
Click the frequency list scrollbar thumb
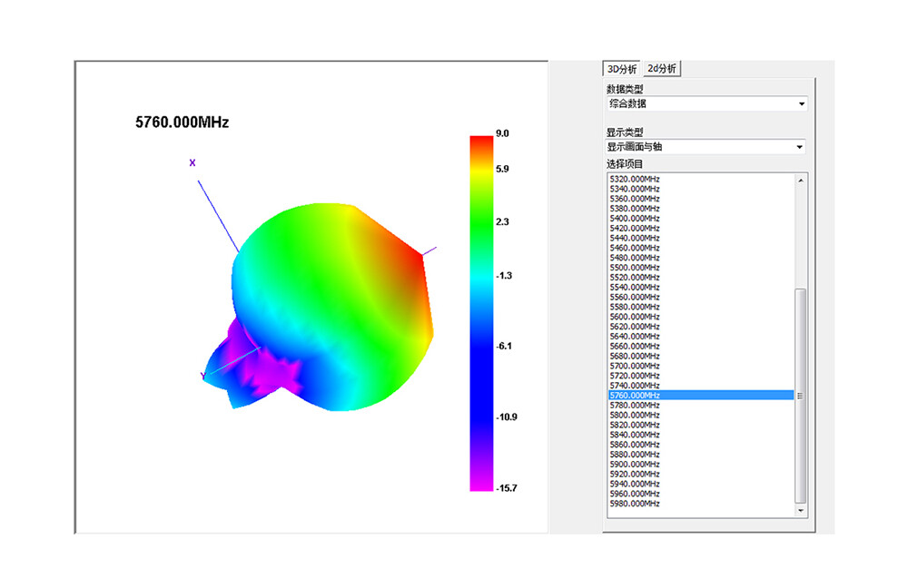pyautogui.click(x=800, y=396)
